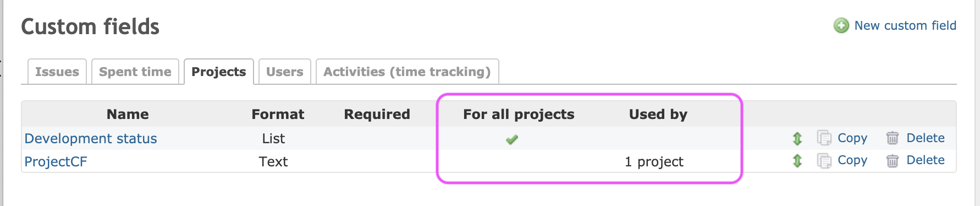Click the 1 project used-by cell
This screenshot has width=980, height=206.
[x=654, y=161]
